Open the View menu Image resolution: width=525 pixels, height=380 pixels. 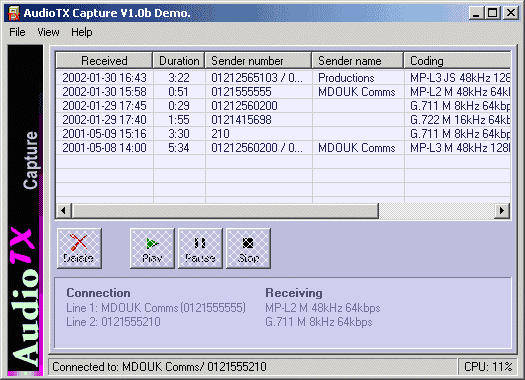[48, 32]
